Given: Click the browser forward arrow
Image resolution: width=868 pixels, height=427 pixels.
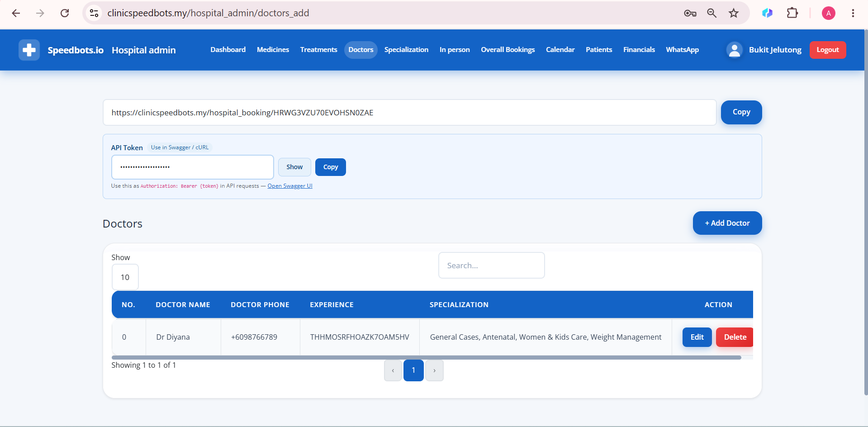Looking at the screenshot, I should point(40,13).
